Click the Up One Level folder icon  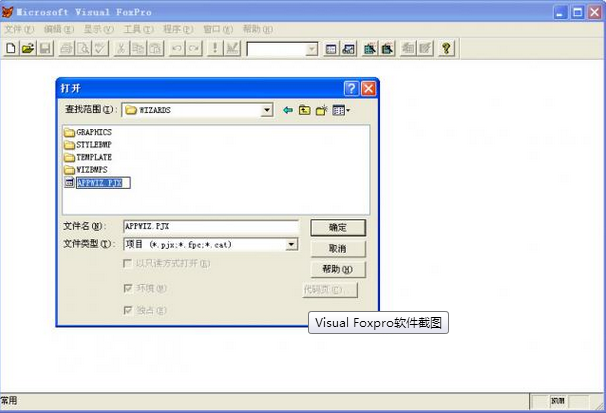pos(305,110)
